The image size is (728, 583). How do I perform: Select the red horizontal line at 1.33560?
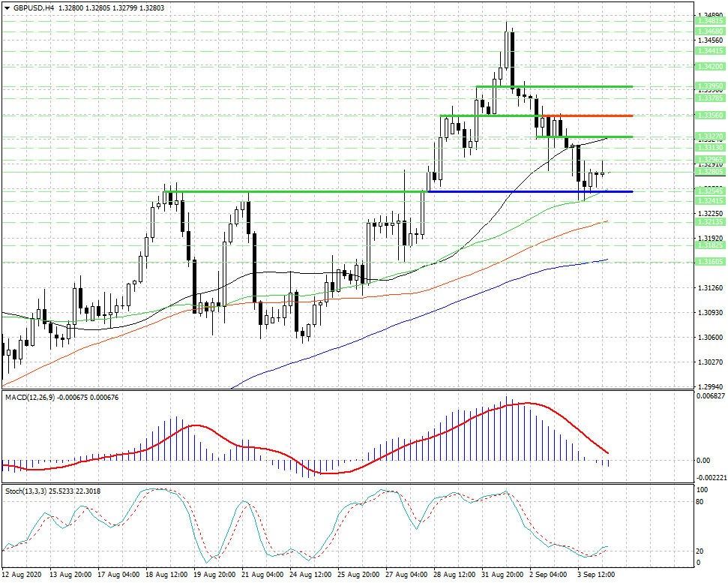click(x=587, y=116)
